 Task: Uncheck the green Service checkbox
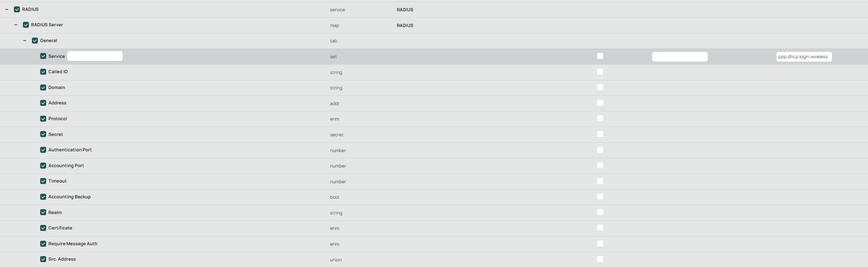(x=43, y=56)
